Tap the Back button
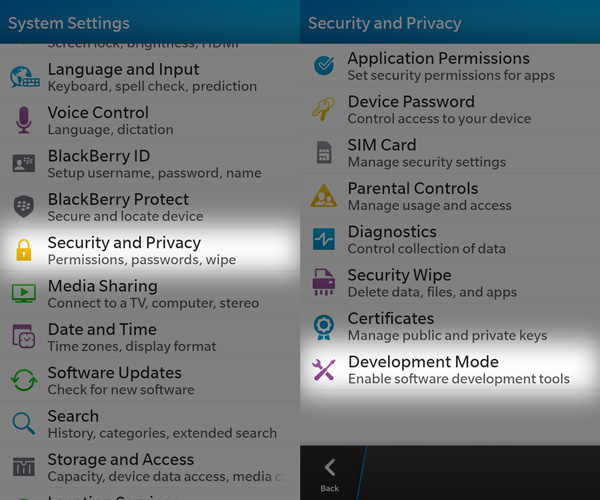 pyautogui.click(x=330, y=474)
